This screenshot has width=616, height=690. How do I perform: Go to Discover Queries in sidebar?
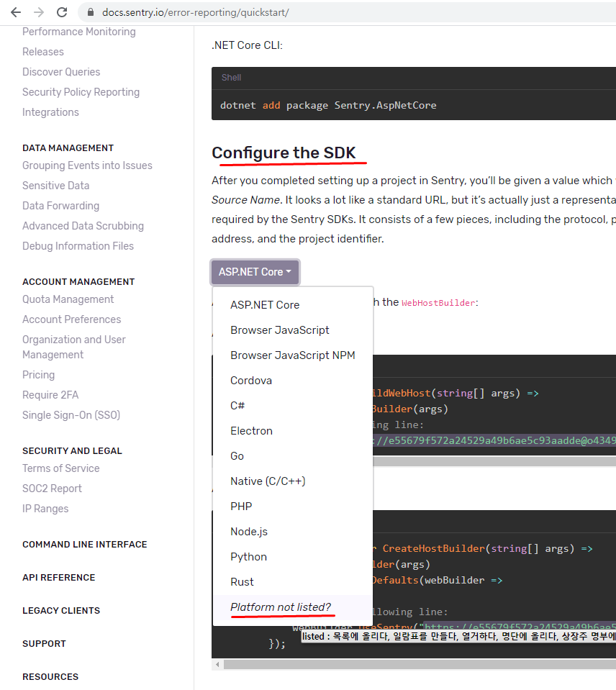click(x=61, y=72)
